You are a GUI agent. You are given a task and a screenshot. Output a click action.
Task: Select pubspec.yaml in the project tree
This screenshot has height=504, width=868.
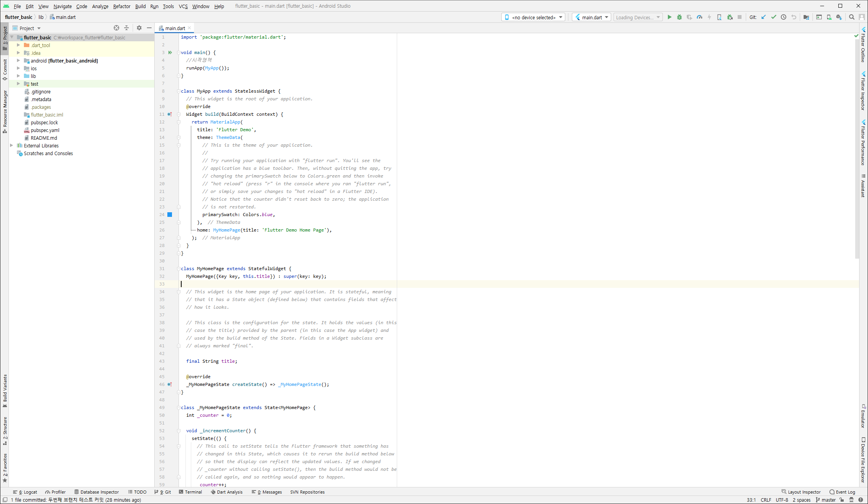45,130
